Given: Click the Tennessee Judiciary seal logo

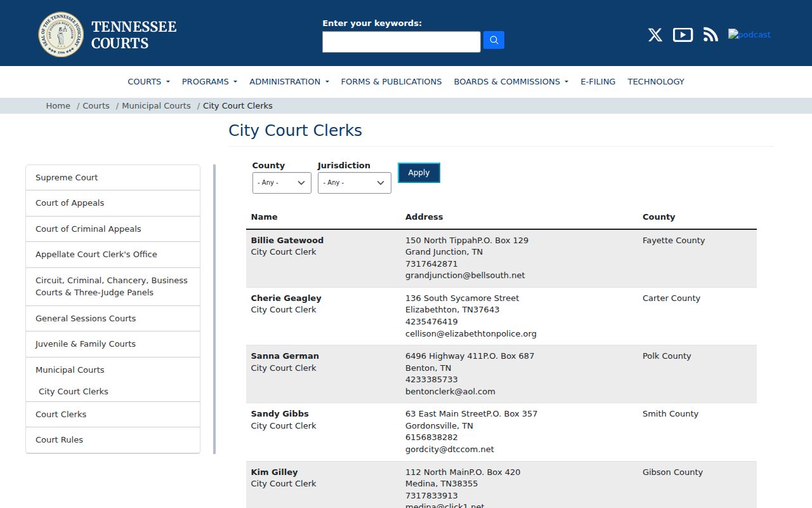Looking at the screenshot, I should point(61,34).
